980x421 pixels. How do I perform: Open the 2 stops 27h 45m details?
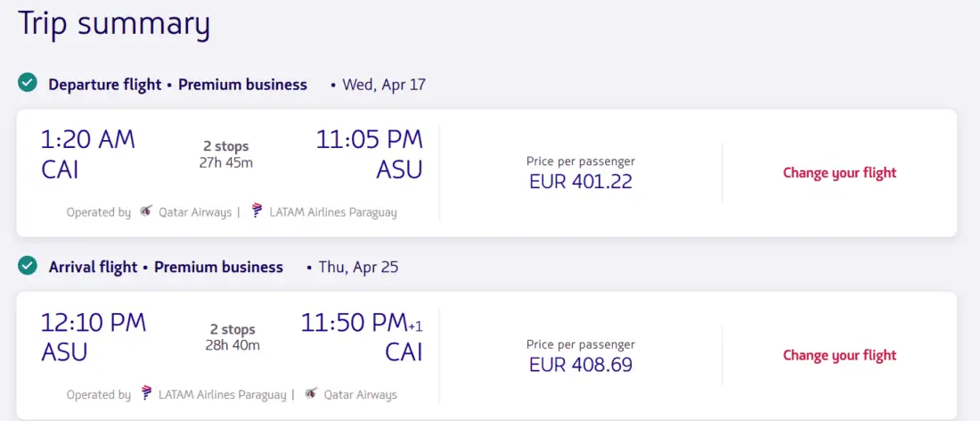point(225,153)
